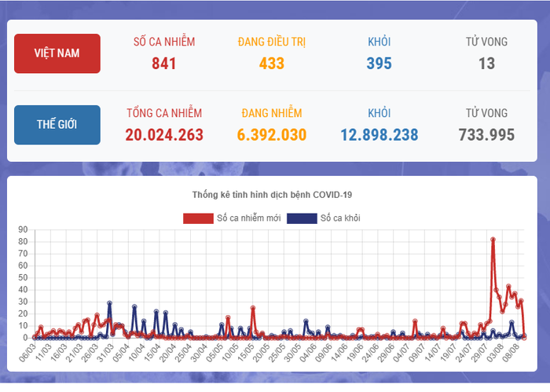This screenshot has width=550, height=392.
Task: Toggle the Số ca khỏi legend label
Action: [x=340, y=218]
